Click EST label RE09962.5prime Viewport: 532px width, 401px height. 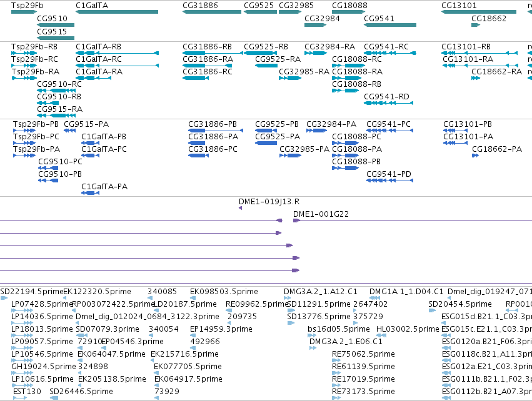(x=258, y=304)
